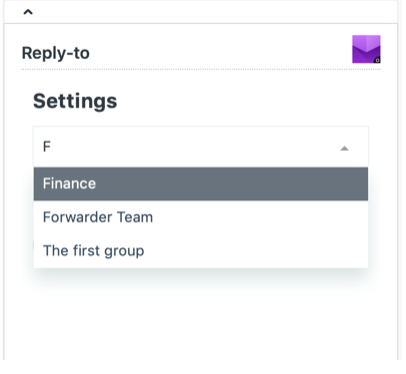This screenshot has height=374, width=406.
Task: Click the Settings heading
Action: coord(75,101)
